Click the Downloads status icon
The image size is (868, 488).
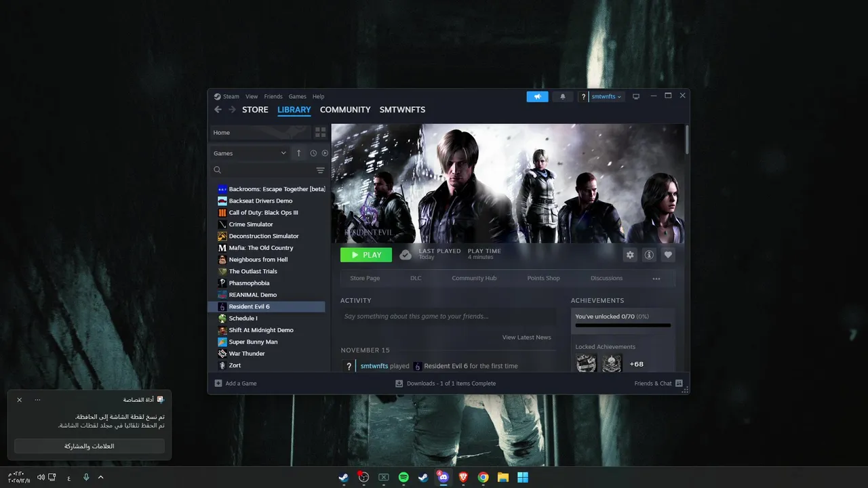coord(399,383)
